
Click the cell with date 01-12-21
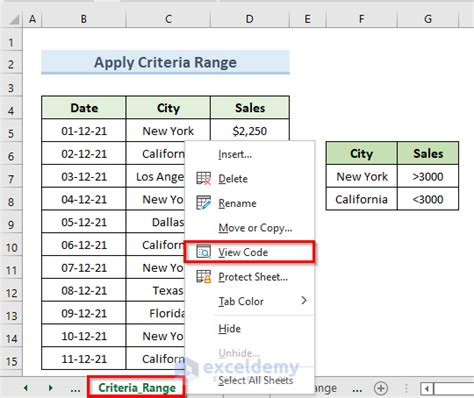point(84,131)
